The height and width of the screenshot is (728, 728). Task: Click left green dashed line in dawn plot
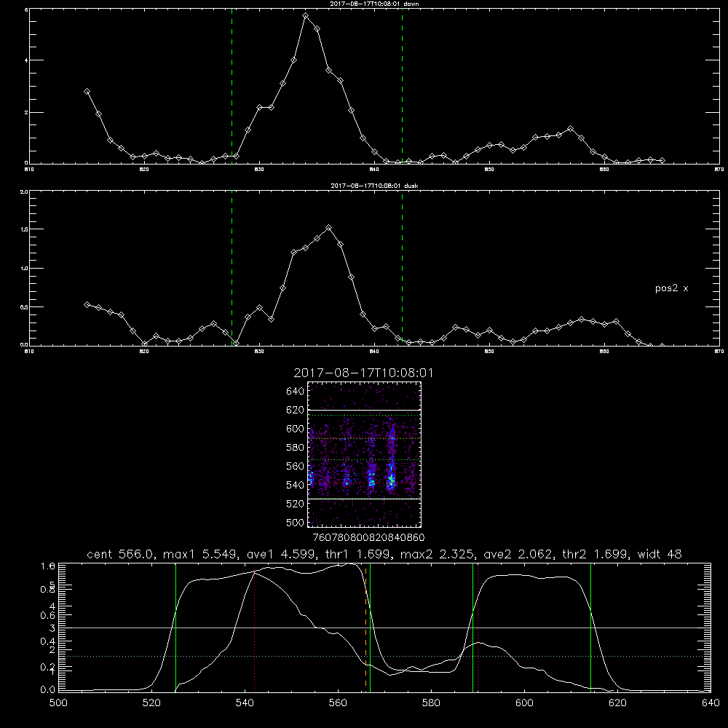232,86
